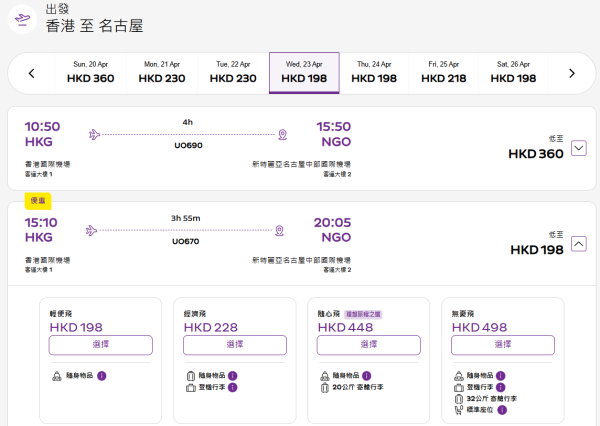Screen dimensions: 600x426
Task: Choose the 無憂飛 HKD 498 fare with 選擇
Action: (x=503, y=345)
